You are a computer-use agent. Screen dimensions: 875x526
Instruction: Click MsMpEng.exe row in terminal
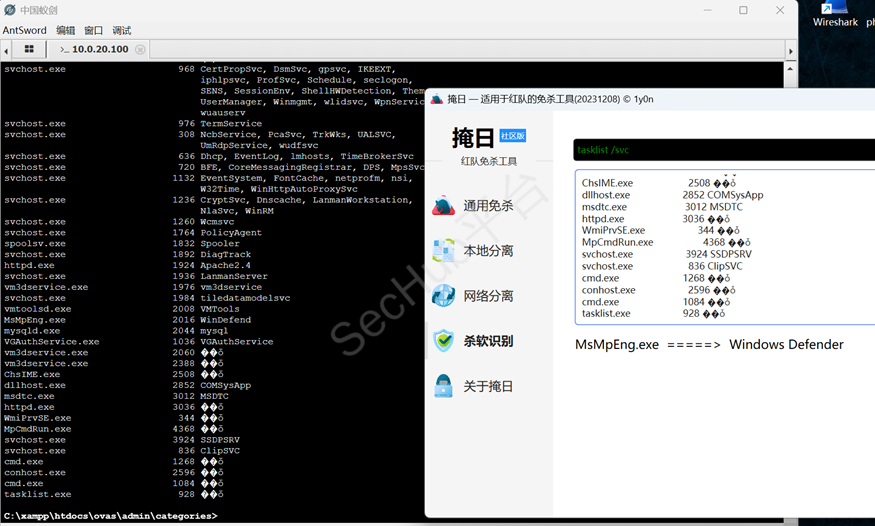[127, 320]
